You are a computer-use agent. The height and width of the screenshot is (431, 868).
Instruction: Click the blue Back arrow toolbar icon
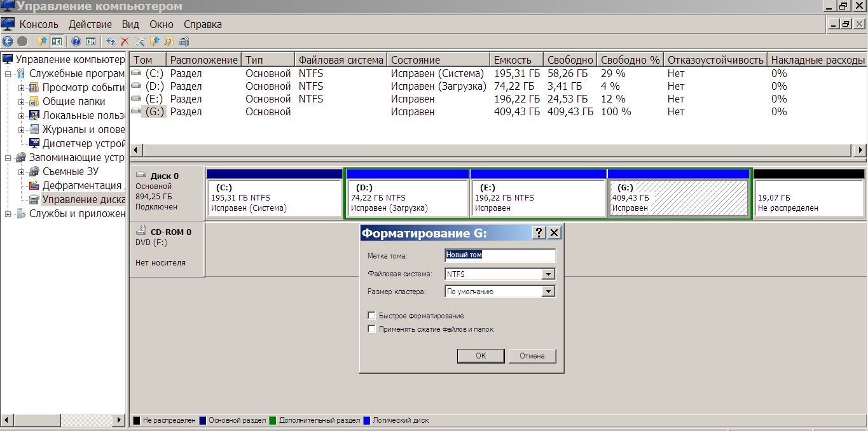(x=8, y=41)
